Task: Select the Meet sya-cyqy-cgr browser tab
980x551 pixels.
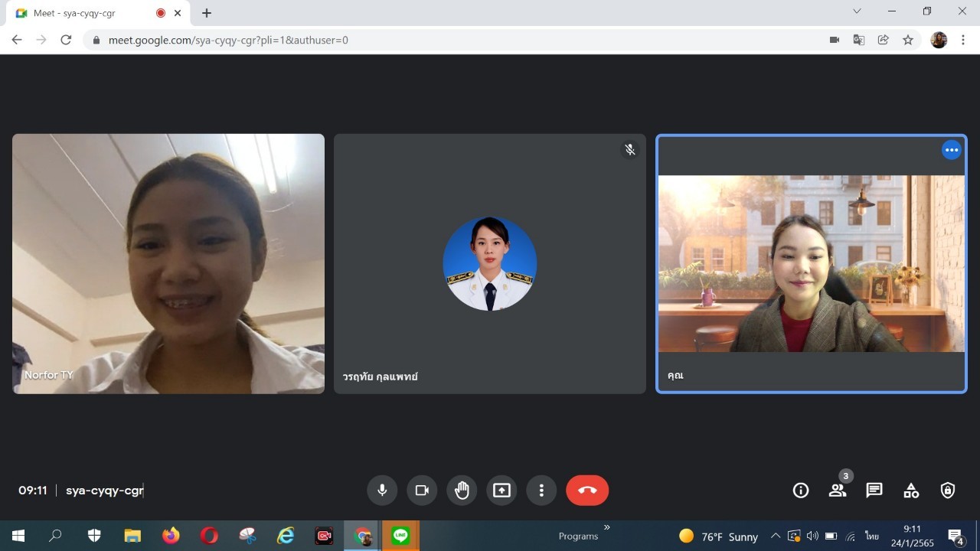Action: [84, 13]
